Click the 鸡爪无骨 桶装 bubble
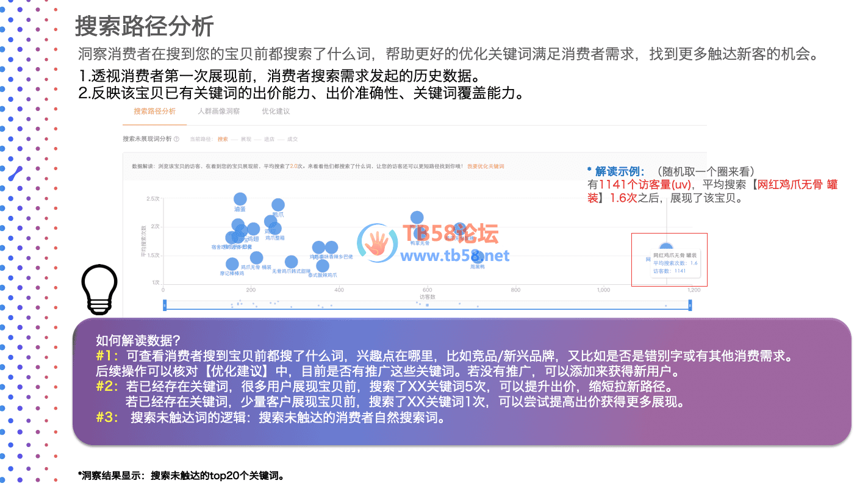The width and height of the screenshot is (868, 486). pyautogui.click(x=256, y=258)
